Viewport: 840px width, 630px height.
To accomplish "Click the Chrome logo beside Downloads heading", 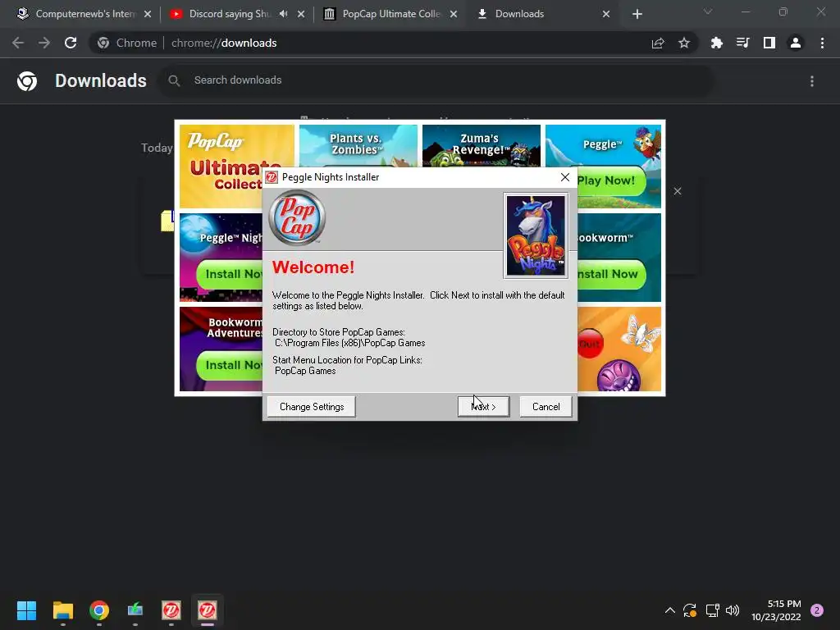I will pyautogui.click(x=27, y=81).
